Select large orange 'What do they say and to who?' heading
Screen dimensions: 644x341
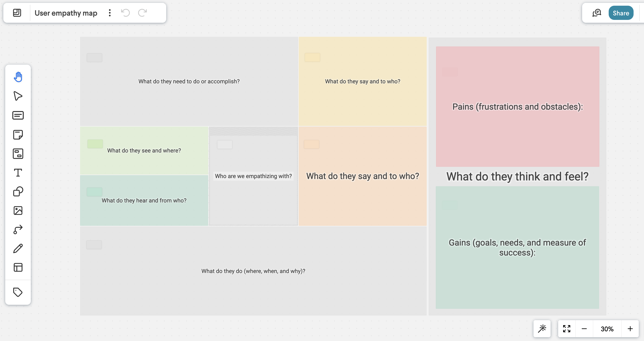363,176
